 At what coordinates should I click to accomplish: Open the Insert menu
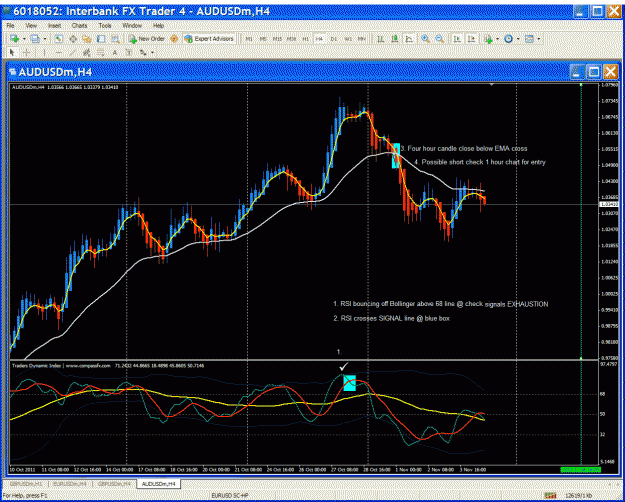[x=55, y=26]
